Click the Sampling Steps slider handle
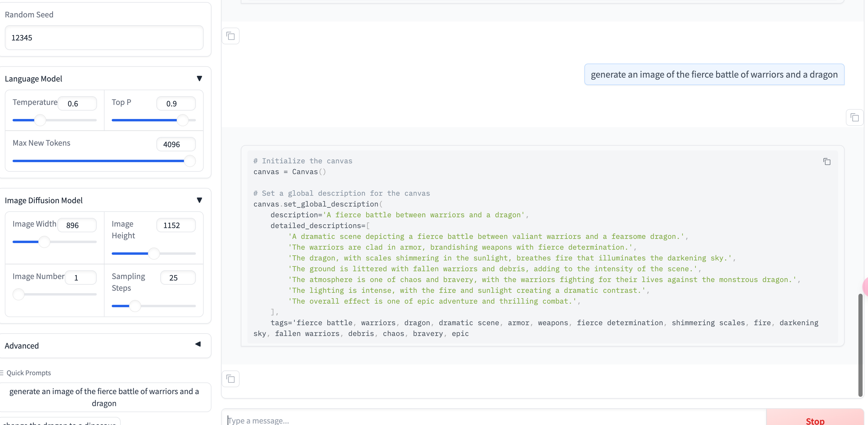 135,306
